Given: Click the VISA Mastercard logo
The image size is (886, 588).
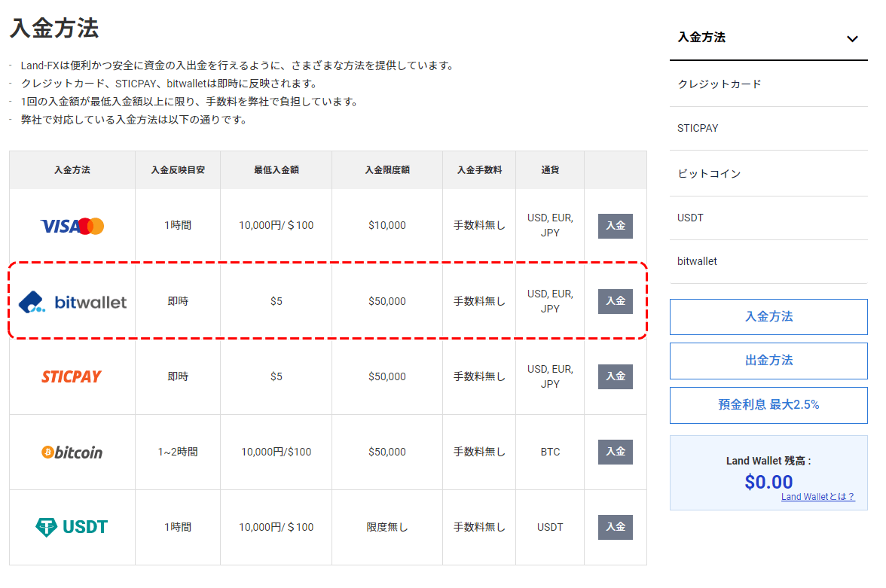Looking at the screenshot, I should [72, 226].
